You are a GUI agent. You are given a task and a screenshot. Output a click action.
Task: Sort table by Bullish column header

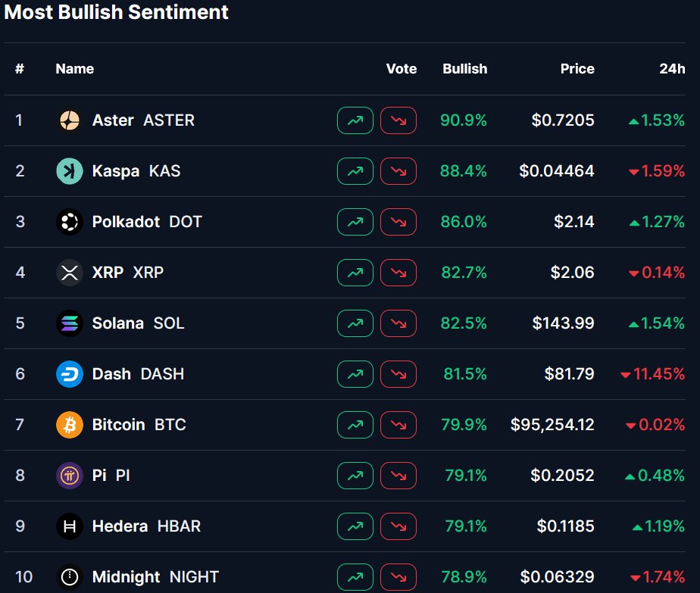click(x=464, y=69)
